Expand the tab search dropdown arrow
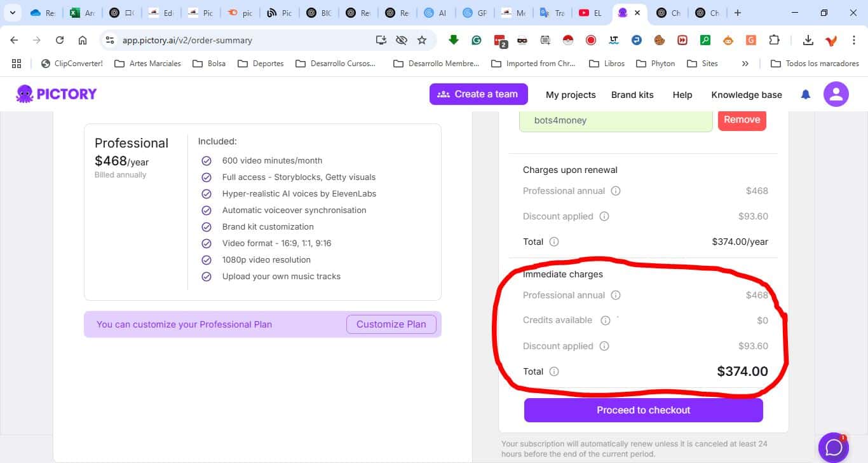Image resolution: width=868 pixels, height=463 pixels. click(12, 13)
